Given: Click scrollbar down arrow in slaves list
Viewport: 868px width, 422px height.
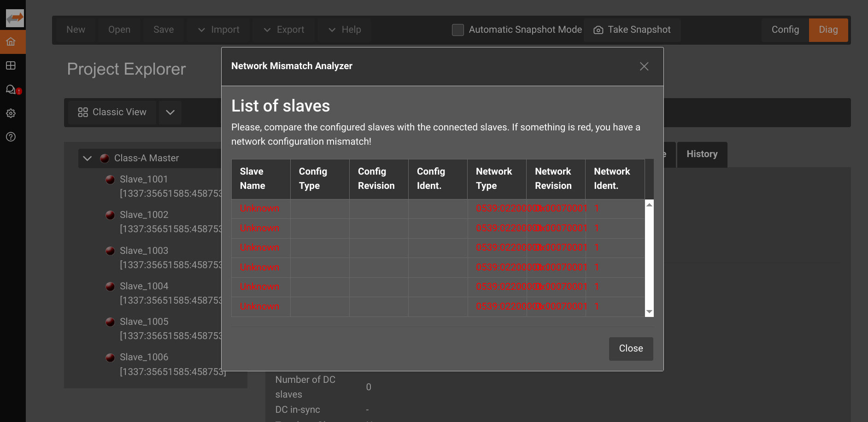Looking at the screenshot, I should 649,312.
